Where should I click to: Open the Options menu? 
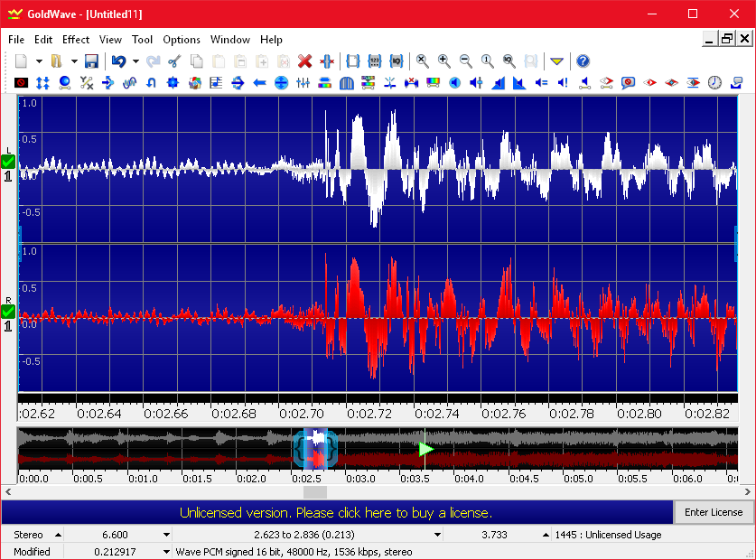click(182, 40)
